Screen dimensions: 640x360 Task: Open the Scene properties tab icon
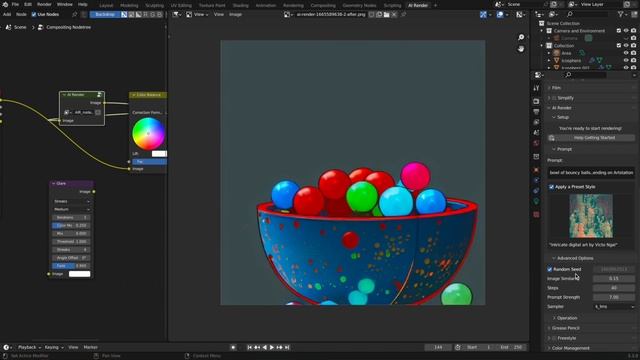(x=536, y=133)
